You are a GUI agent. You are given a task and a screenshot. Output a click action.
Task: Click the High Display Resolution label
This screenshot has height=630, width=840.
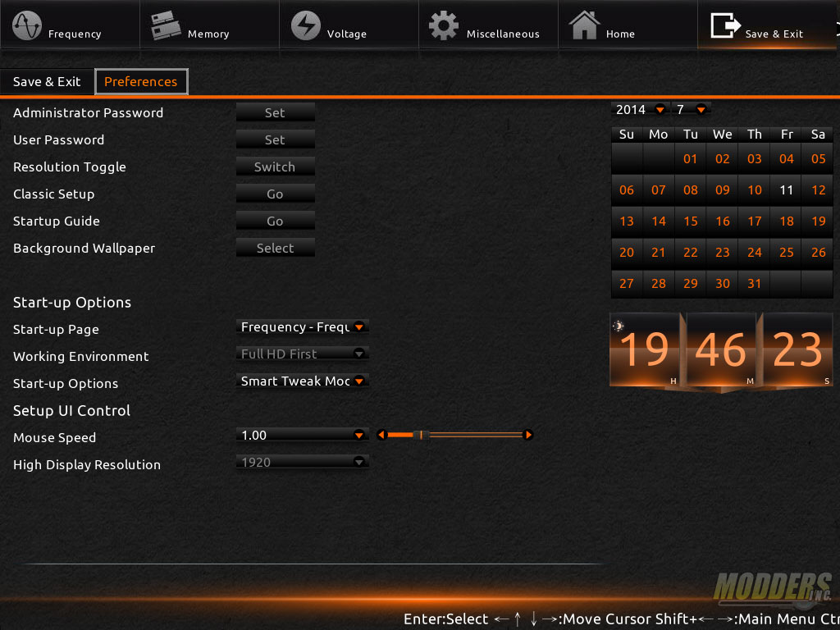[87, 465]
